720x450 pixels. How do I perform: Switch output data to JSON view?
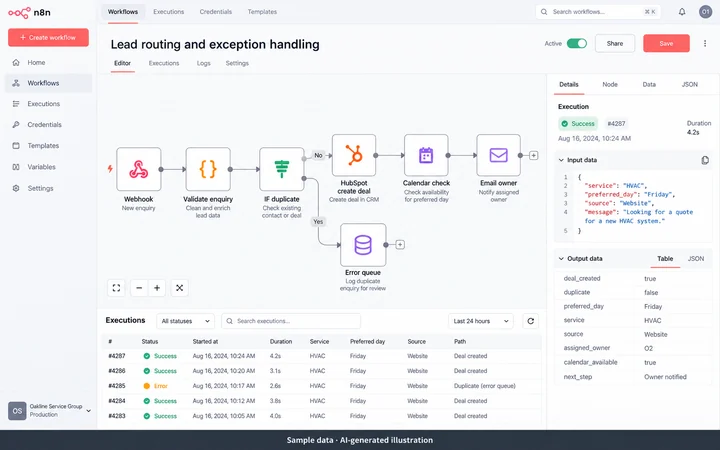(x=696, y=259)
